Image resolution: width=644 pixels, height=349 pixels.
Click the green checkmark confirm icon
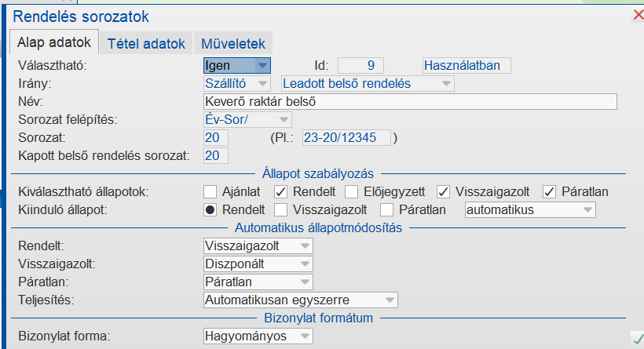point(638,338)
